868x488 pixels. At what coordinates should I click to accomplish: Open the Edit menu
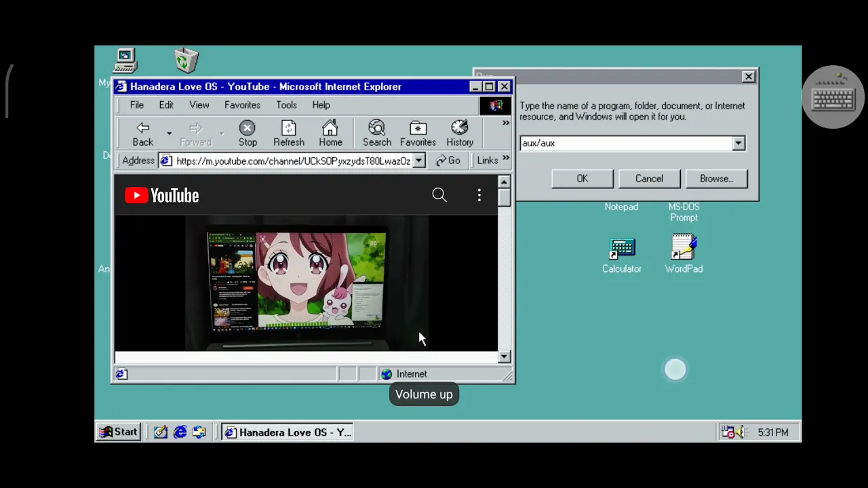tap(166, 105)
